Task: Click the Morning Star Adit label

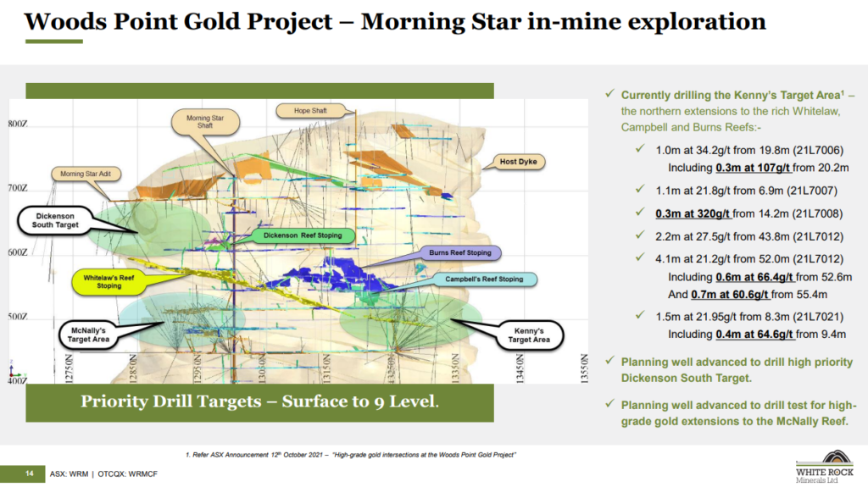Action: (86, 174)
